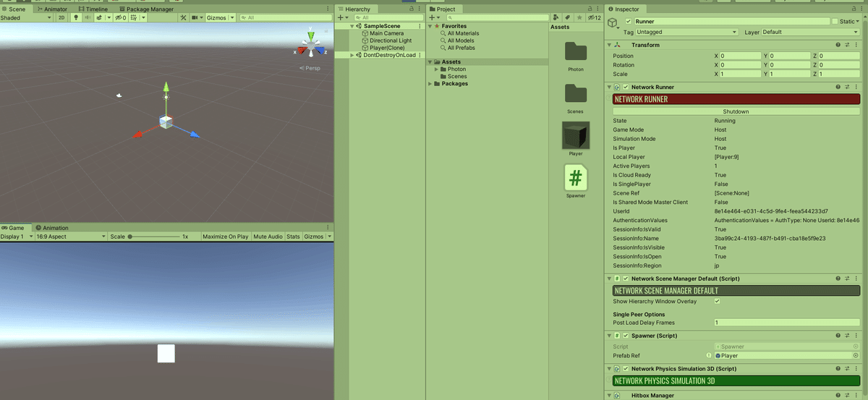The image size is (868, 400).
Task: Click the Hierarchy plus create button
Action: tap(340, 17)
